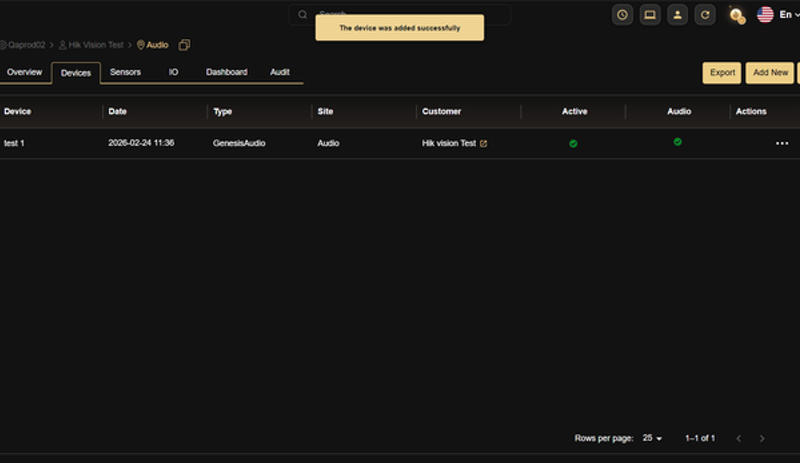The width and height of the screenshot is (800, 463).
Task: Open the Audit tab
Action: tap(280, 72)
